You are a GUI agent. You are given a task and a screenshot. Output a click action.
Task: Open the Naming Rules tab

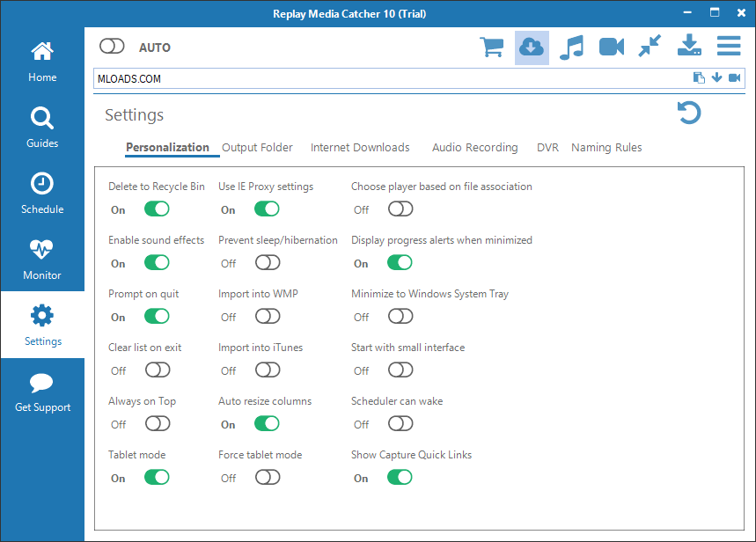pos(606,147)
